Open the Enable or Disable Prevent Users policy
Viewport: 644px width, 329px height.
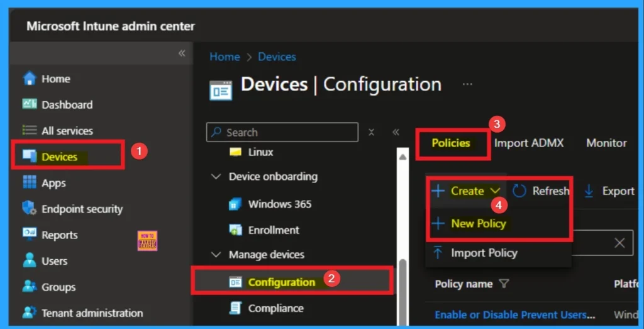(515, 315)
